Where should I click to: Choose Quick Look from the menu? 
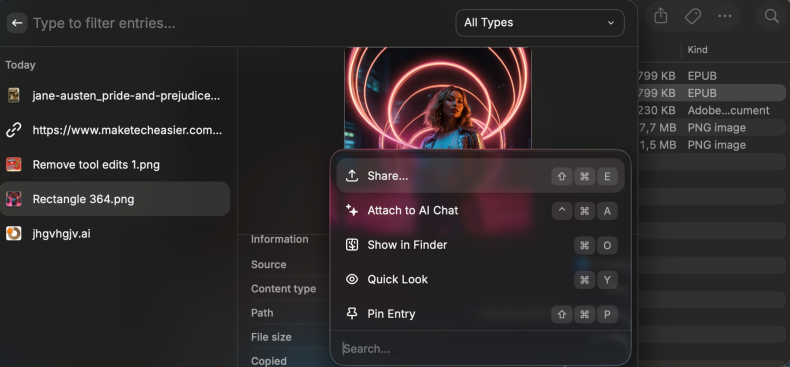tap(480, 279)
